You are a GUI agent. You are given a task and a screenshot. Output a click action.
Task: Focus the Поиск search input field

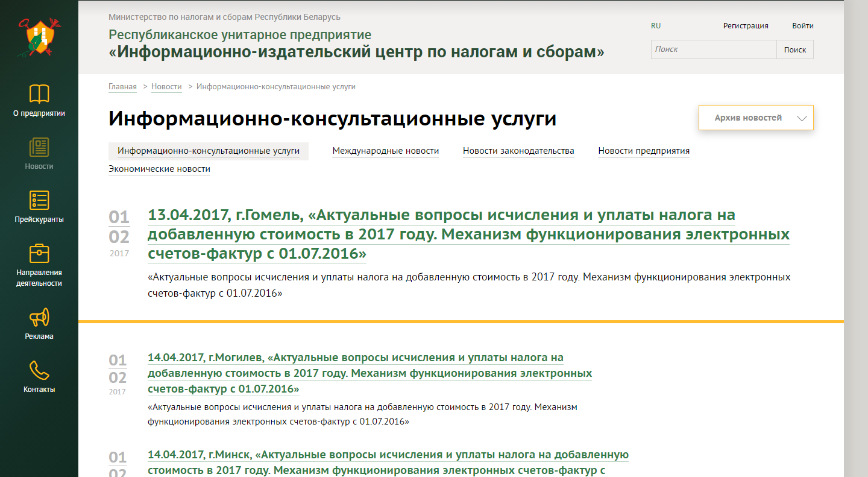[x=714, y=49]
